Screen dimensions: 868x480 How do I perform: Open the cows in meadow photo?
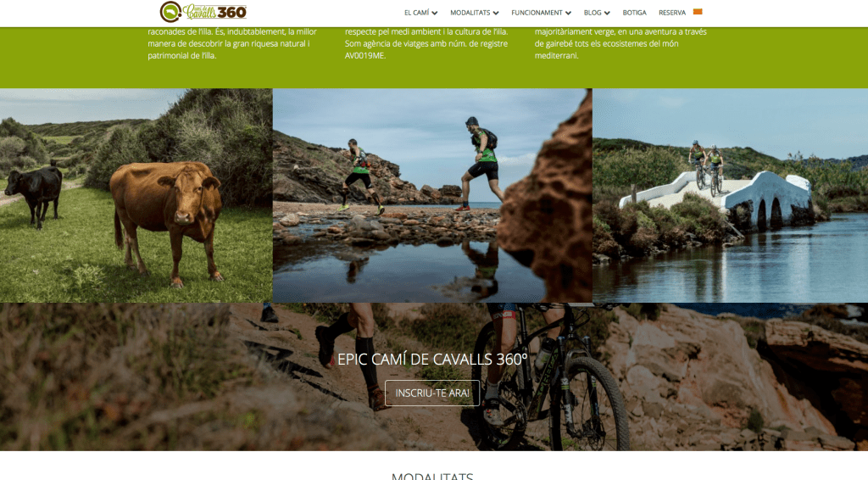tap(136, 195)
